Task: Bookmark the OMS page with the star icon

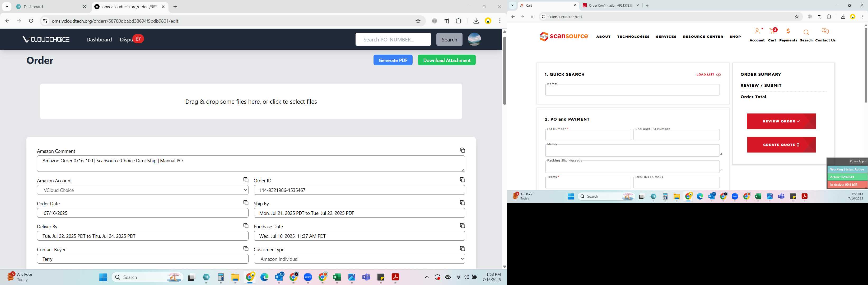Action: [x=418, y=21]
